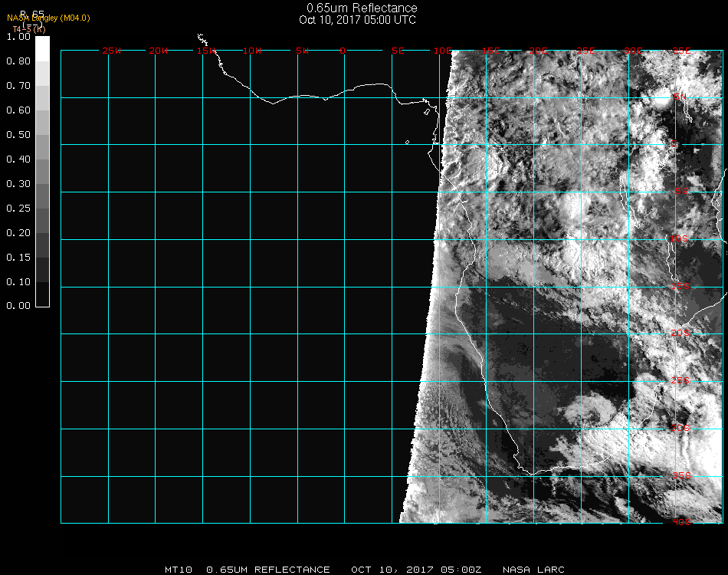Click the 'NASA LARC' footer credit
Viewport: 728px width, 575px height.
point(533,570)
